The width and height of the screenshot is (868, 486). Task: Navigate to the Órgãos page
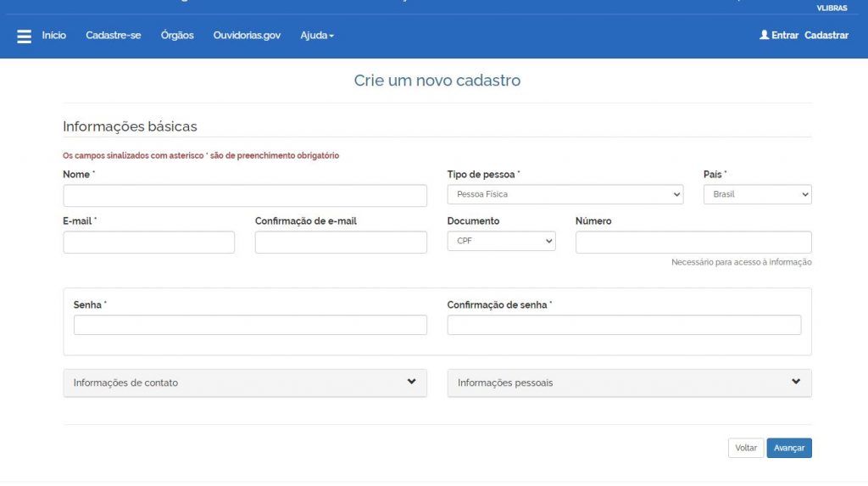click(x=177, y=36)
